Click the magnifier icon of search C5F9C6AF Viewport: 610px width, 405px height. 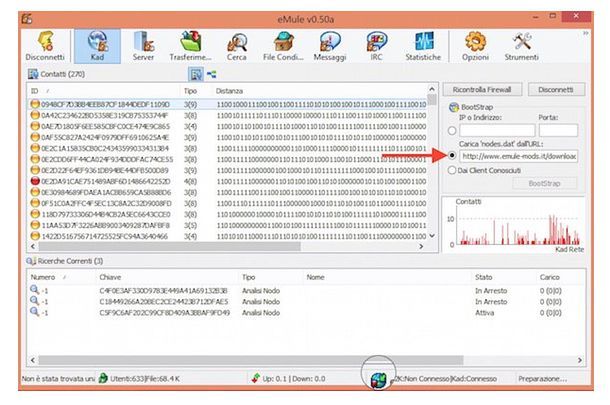pos(35,312)
